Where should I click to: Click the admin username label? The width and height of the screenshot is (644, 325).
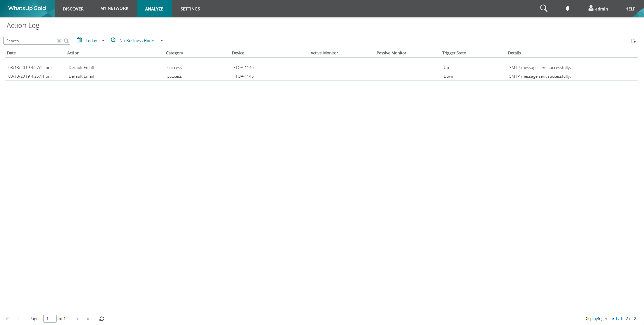(x=601, y=9)
